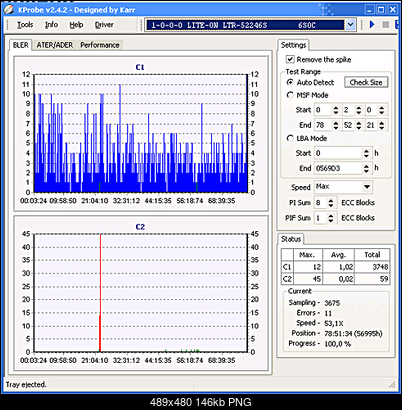Switch to the Performance tab
The image size is (402, 410).
pos(100,45)
